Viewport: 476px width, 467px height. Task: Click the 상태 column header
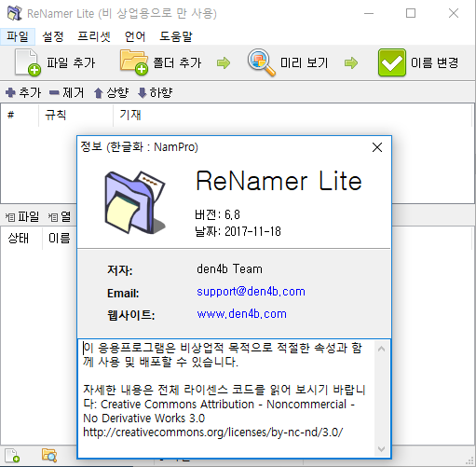point(21,239)
